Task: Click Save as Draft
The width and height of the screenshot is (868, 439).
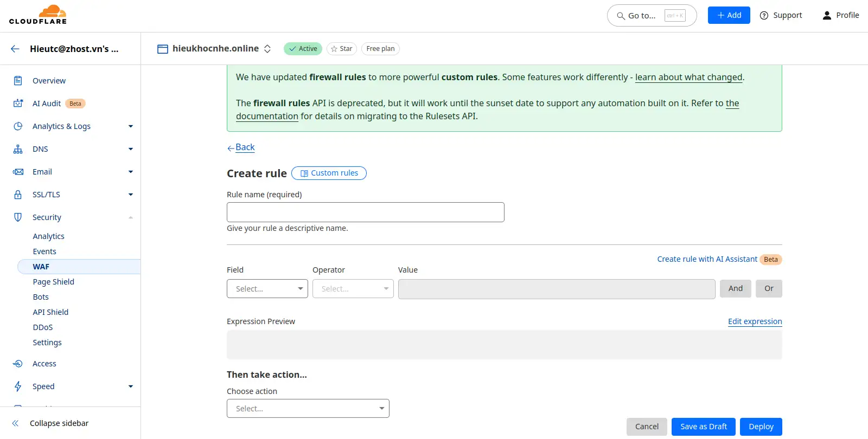Action: coord(703,427)
